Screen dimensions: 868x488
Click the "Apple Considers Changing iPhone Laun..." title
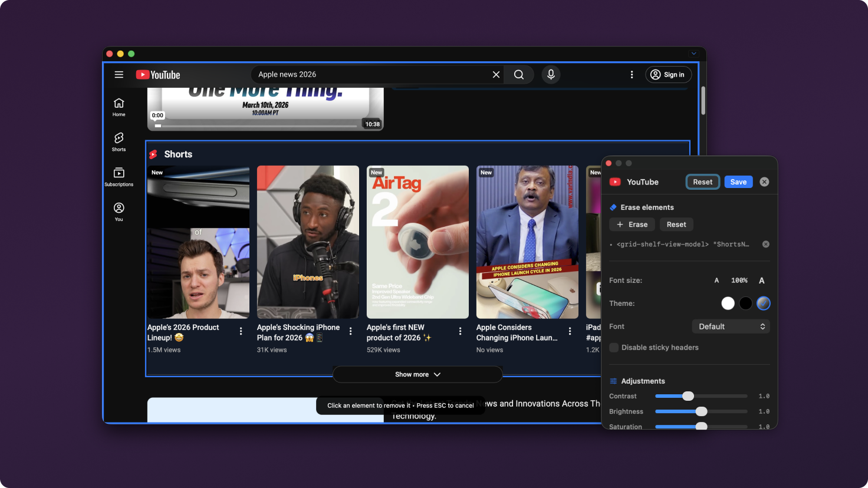517,332
